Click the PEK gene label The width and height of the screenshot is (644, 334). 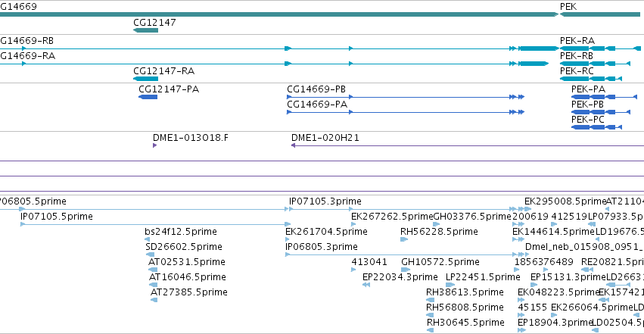(x=568, y=7)
